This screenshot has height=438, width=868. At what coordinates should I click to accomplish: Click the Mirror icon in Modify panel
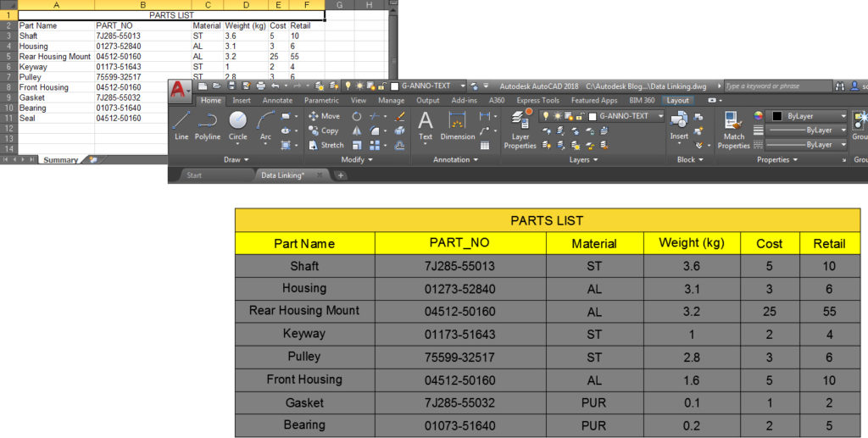pyautogui.click(x=357, y=130)
